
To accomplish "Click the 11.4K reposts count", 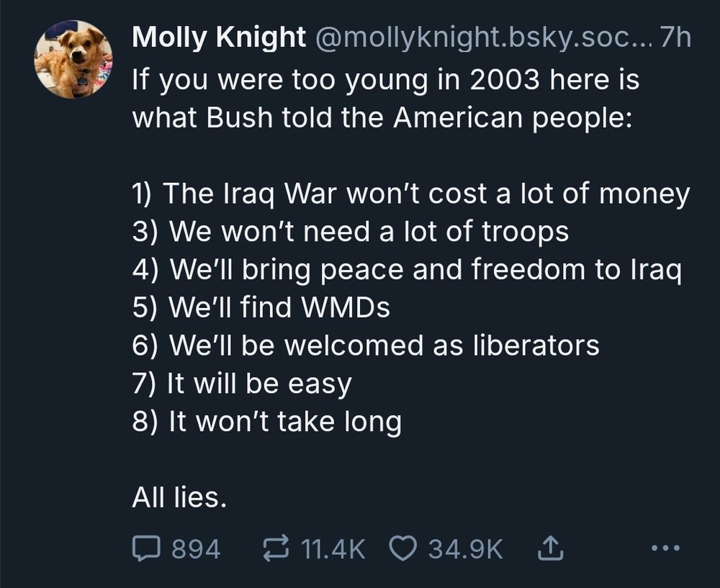I will click(x=332, y=549).
